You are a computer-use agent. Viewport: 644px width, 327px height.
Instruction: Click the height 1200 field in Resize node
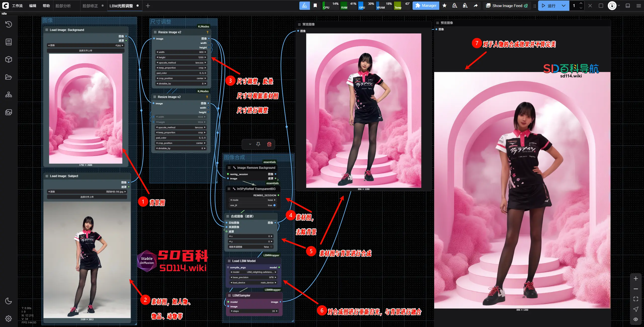coord(181,57)
